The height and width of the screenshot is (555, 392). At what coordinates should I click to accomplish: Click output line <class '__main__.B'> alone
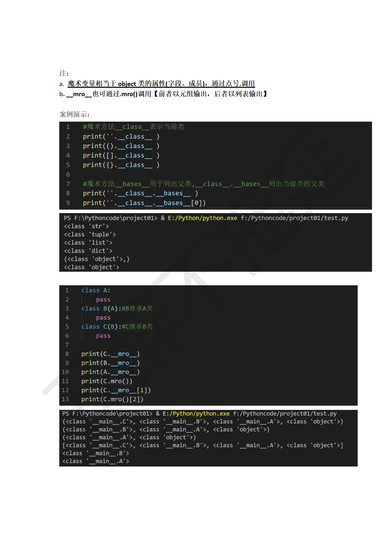click(x=96, y=453)
